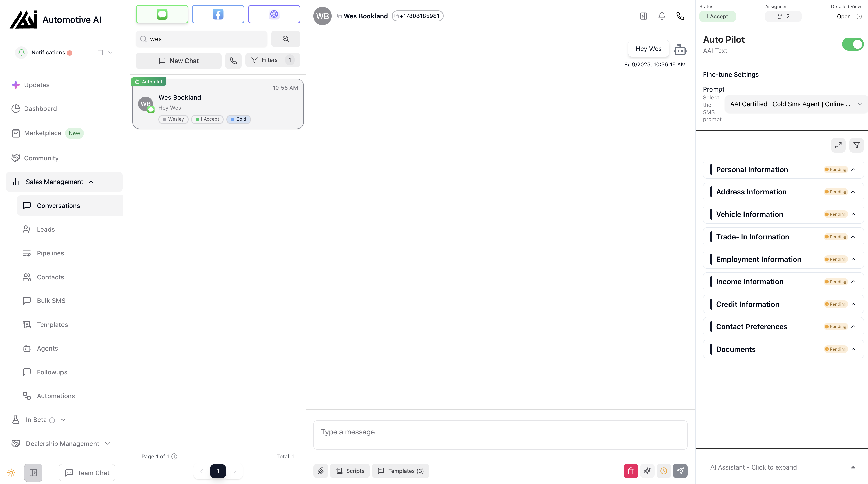Delete using the red trash icon
The image size is (868, 484).
pyautogui.click(x=631, y=471)
